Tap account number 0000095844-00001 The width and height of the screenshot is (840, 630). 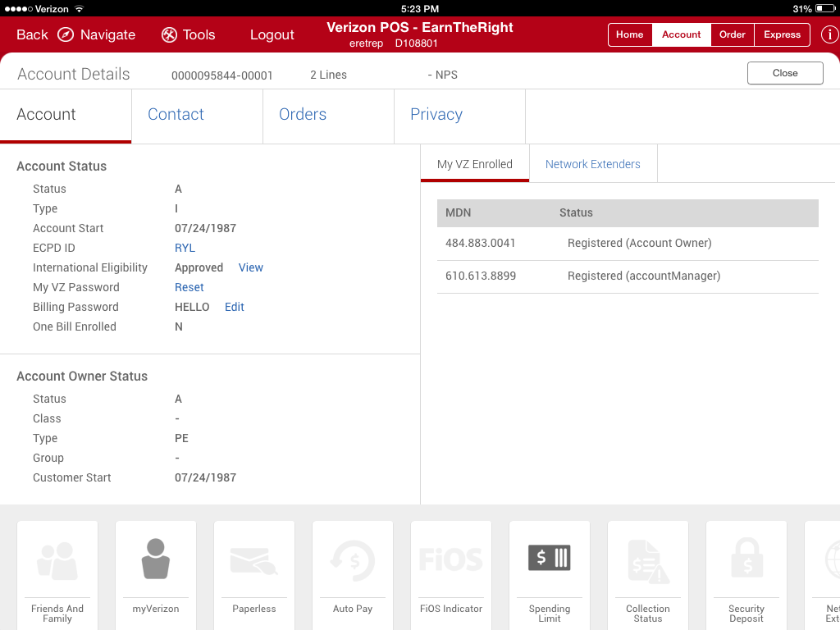click(221, 75)
